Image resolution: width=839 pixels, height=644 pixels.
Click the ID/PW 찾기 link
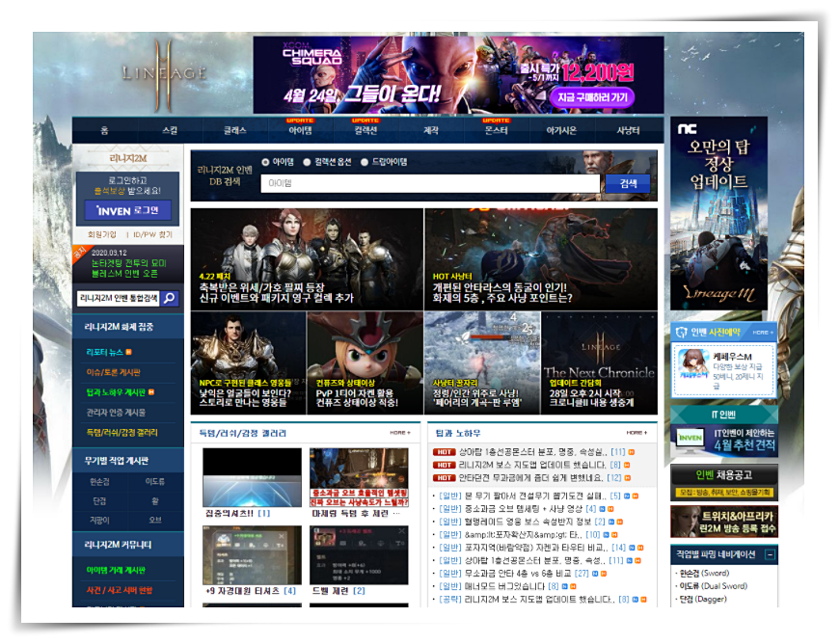click(152, 235)
